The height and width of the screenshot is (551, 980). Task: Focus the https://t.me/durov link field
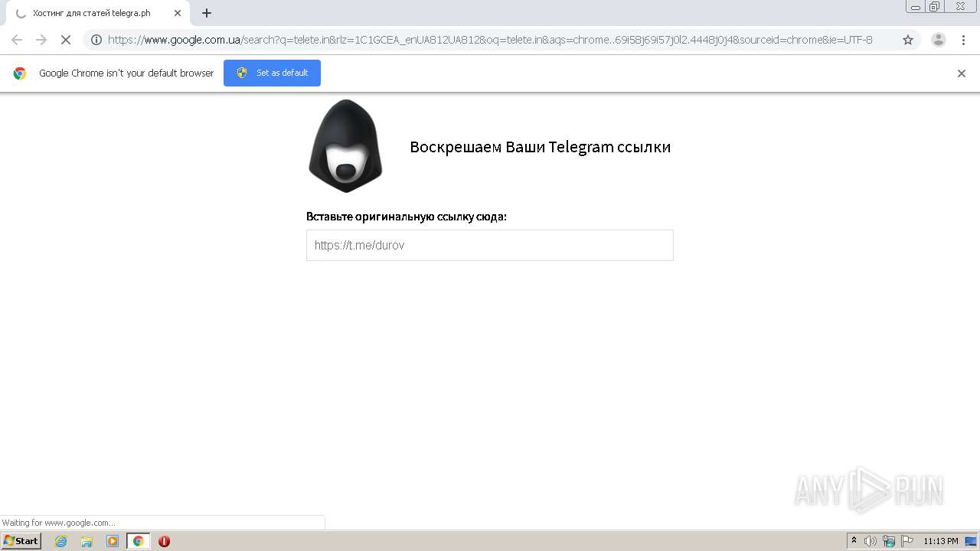(x=490, y=246)
